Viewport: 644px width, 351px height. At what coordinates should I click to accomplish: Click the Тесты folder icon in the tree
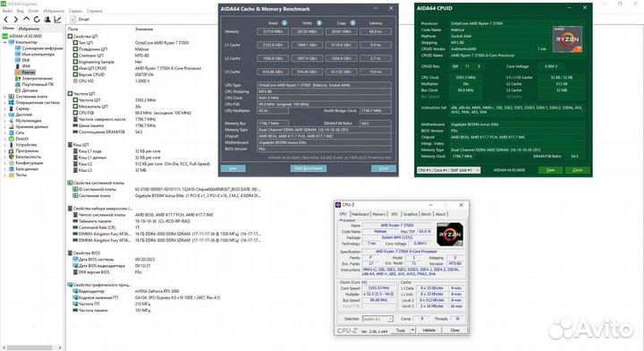point(12,175)
